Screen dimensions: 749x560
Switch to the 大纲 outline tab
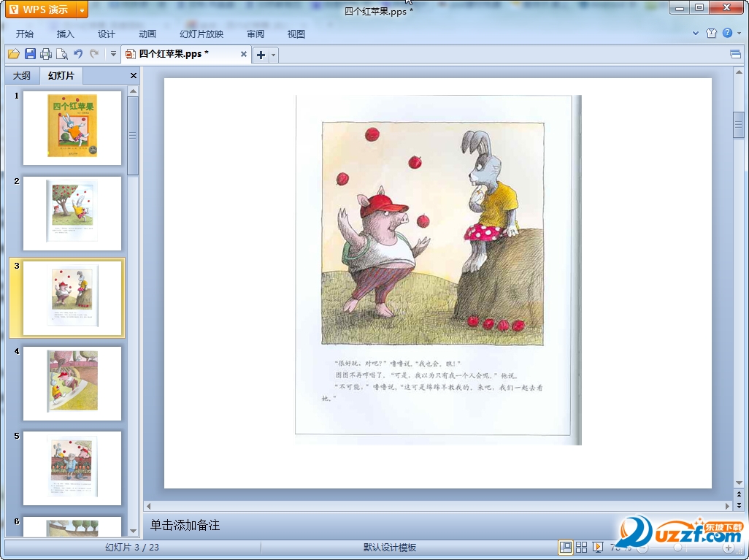21,75
